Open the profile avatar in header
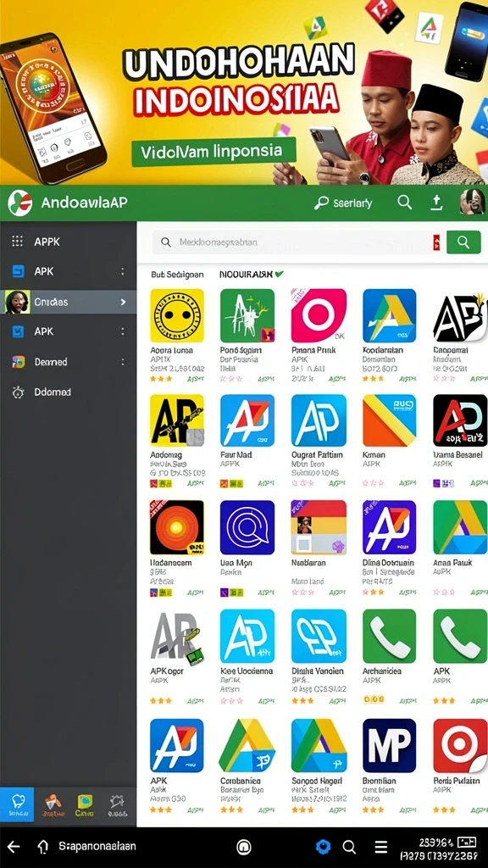The image size is (488, 868). coord(473,203)
